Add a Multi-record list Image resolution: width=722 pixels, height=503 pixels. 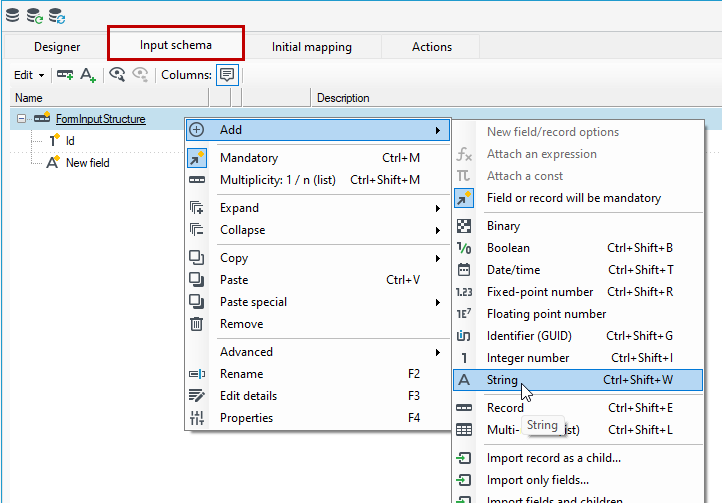tap(578, 430)
